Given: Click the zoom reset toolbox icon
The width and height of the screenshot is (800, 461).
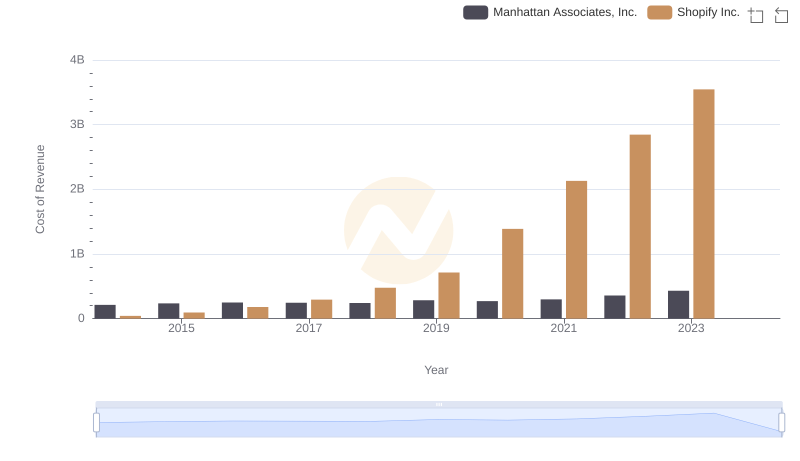Looking at the screenshot, I should pos(781,15).
